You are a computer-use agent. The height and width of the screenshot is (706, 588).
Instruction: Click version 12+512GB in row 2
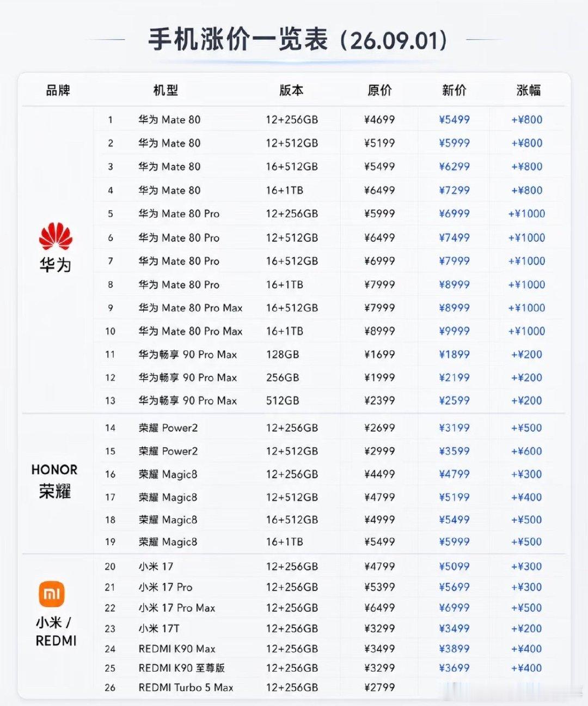coord(292,143)
